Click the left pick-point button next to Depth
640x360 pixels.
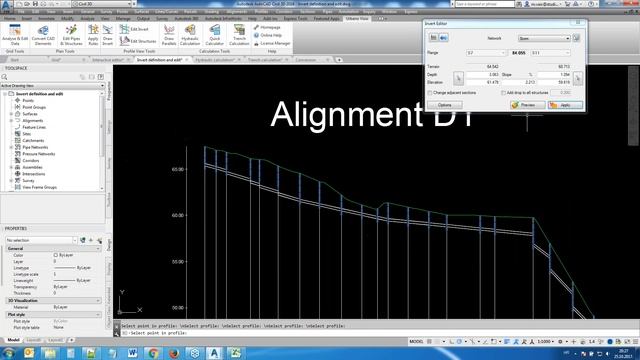[458, 78]
